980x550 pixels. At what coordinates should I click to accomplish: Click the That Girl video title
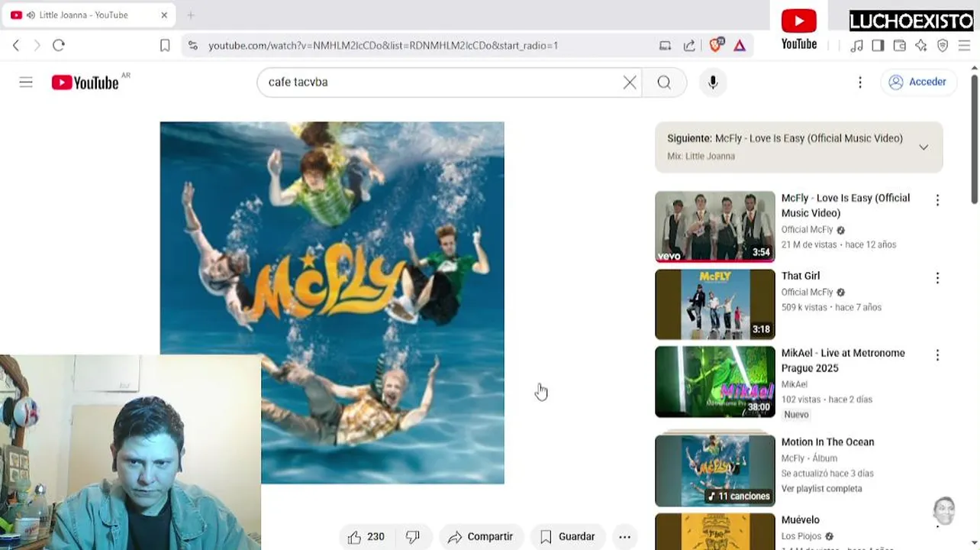point(801,276)
